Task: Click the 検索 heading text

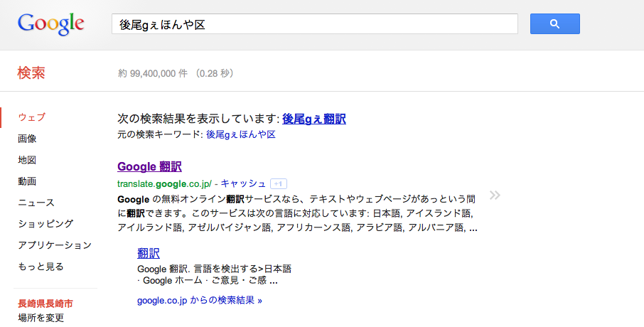Action: coord(31,73)
